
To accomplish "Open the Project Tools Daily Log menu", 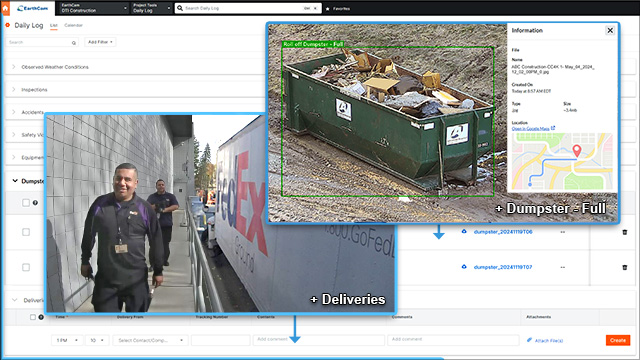I will point(151,8).
